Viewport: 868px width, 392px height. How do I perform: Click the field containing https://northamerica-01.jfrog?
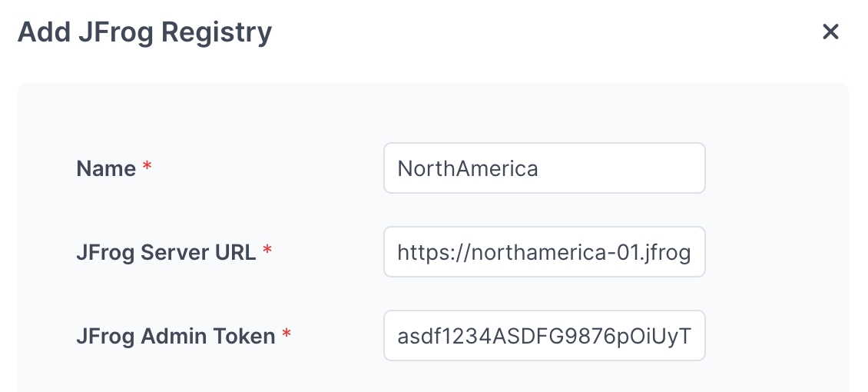pyautogui.click(x=544, y=252)
